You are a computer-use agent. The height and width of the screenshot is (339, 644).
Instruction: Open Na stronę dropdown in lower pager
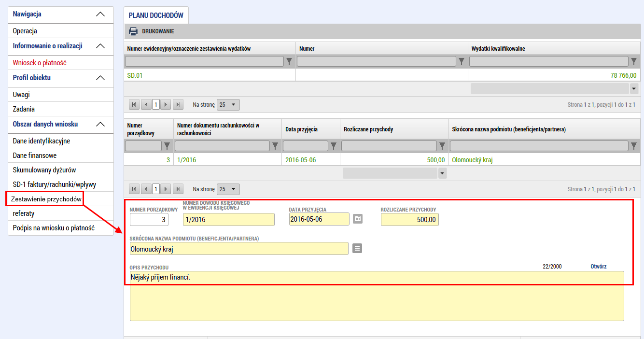click(x=228, y=189)
